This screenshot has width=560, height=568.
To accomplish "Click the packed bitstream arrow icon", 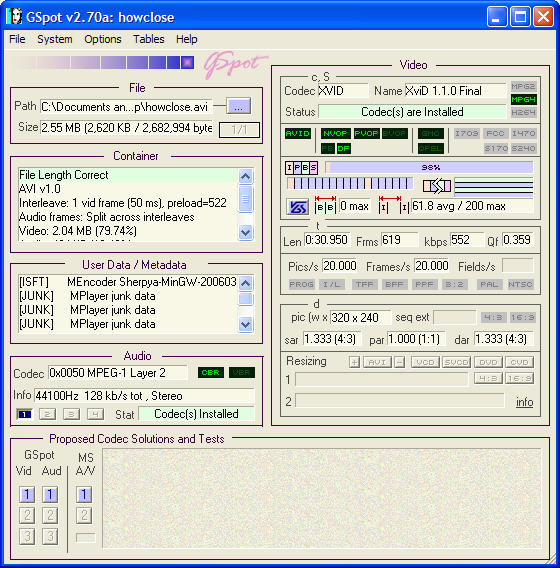I will click(x=437, y=186).
